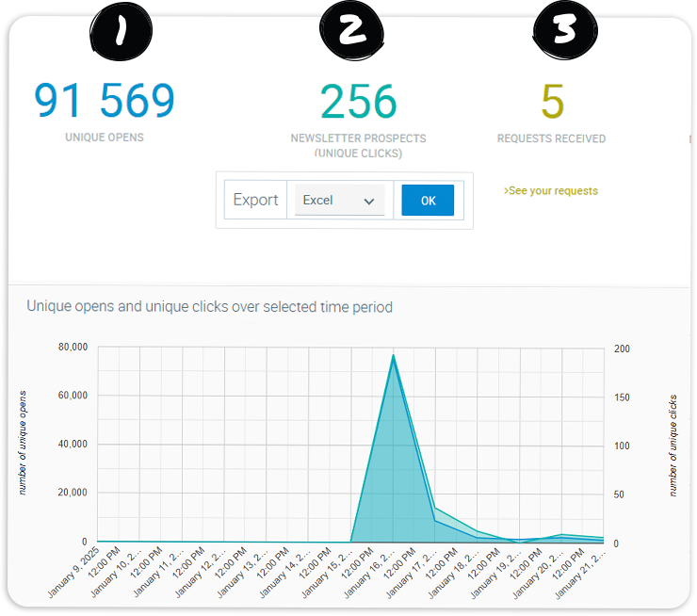Click the dropdown chevron next to Excel
The height and width of the screenshot is (616, 697).
pos(368,202)
